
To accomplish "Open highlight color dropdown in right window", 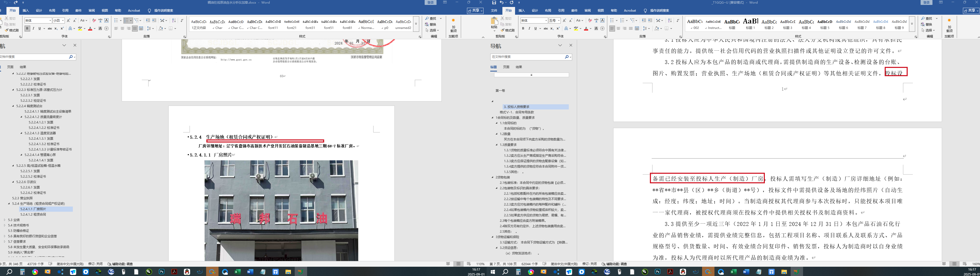I will (x=581, y=28).
